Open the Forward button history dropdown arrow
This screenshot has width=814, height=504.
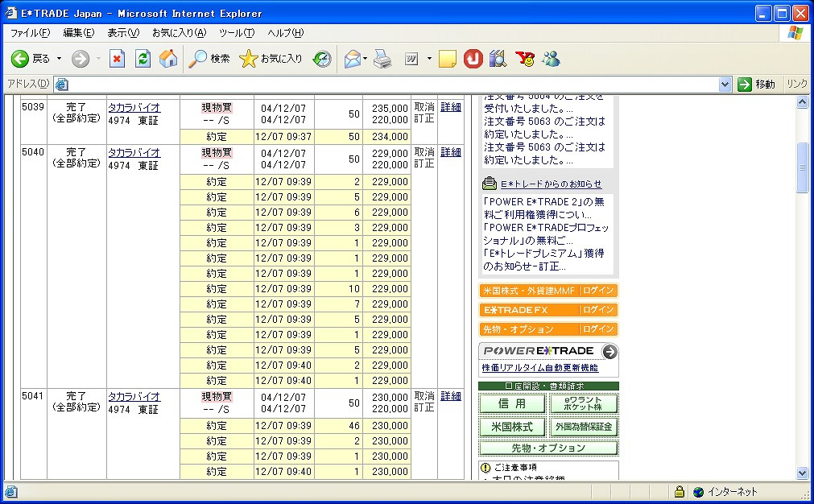98,59
